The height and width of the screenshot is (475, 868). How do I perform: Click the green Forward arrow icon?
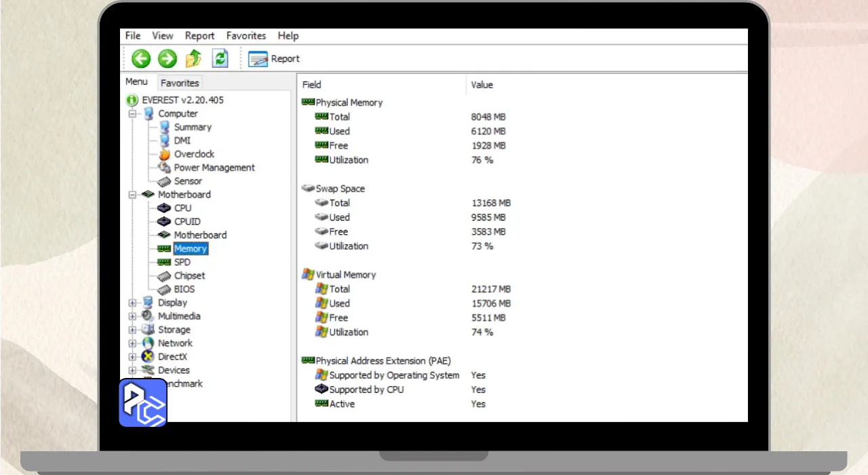(167, 59)
